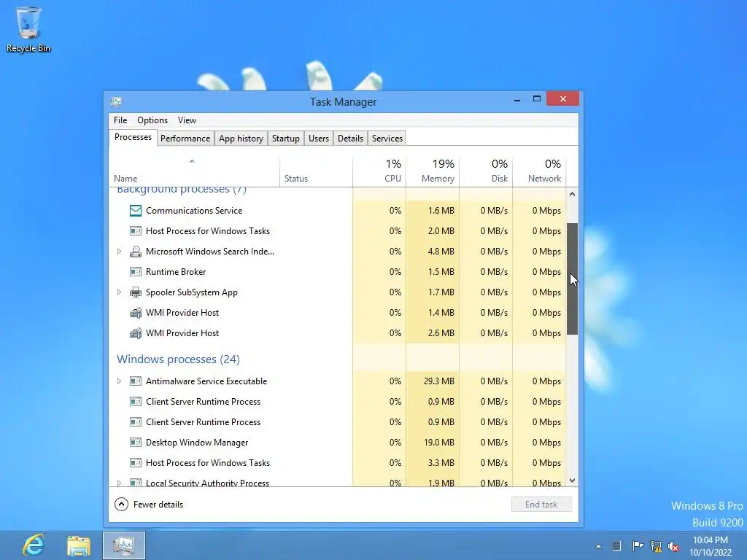This screenshot has width=747, height=560.
Task: Open Internet Explorer from the taskbar
Action: tap(34, 545)
